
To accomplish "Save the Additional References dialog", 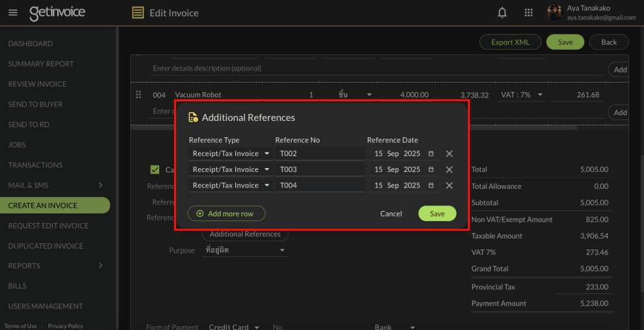I will (x=437, y=213).
